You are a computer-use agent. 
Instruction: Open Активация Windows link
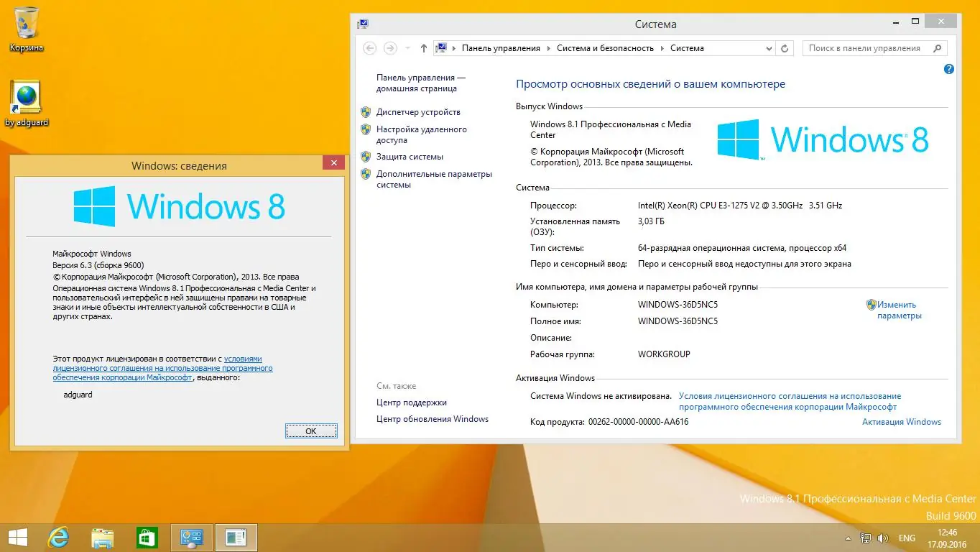902,422
